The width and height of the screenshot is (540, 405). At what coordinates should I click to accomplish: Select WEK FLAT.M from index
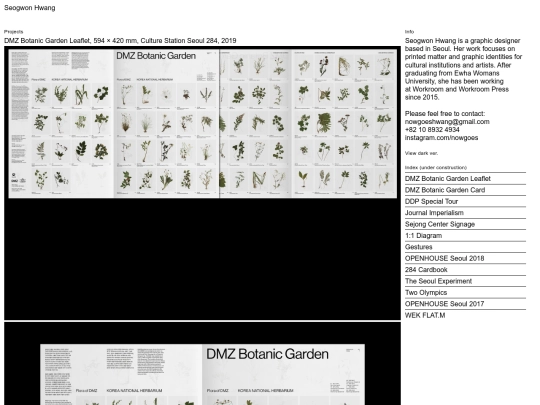click(425, 315)
